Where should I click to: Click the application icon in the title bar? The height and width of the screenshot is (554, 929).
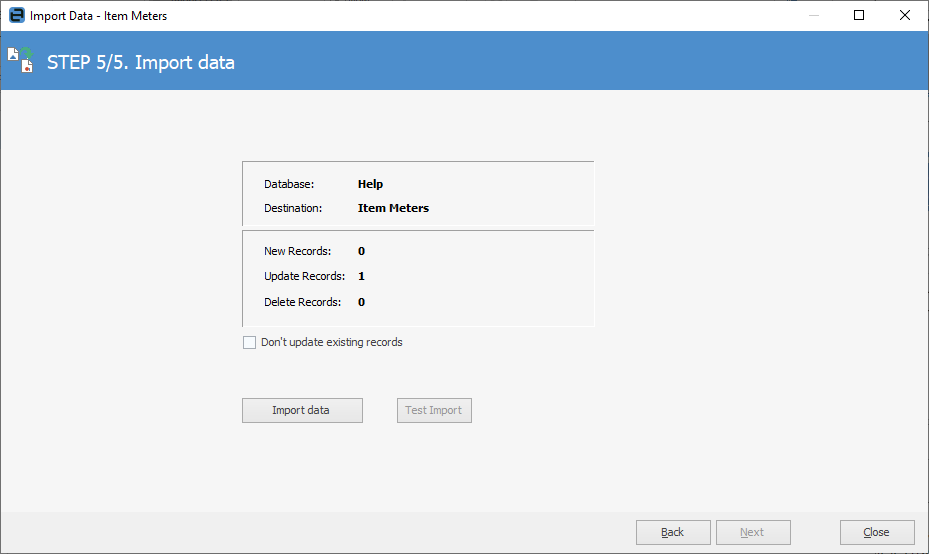(x=16, y=16)
